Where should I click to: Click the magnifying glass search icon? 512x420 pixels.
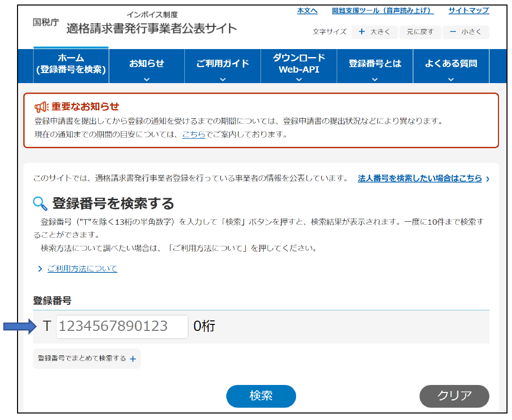point(40,204)
